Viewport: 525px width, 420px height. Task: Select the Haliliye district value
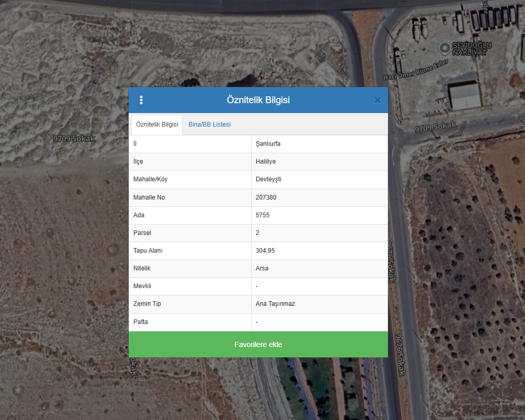click(266, 162)
